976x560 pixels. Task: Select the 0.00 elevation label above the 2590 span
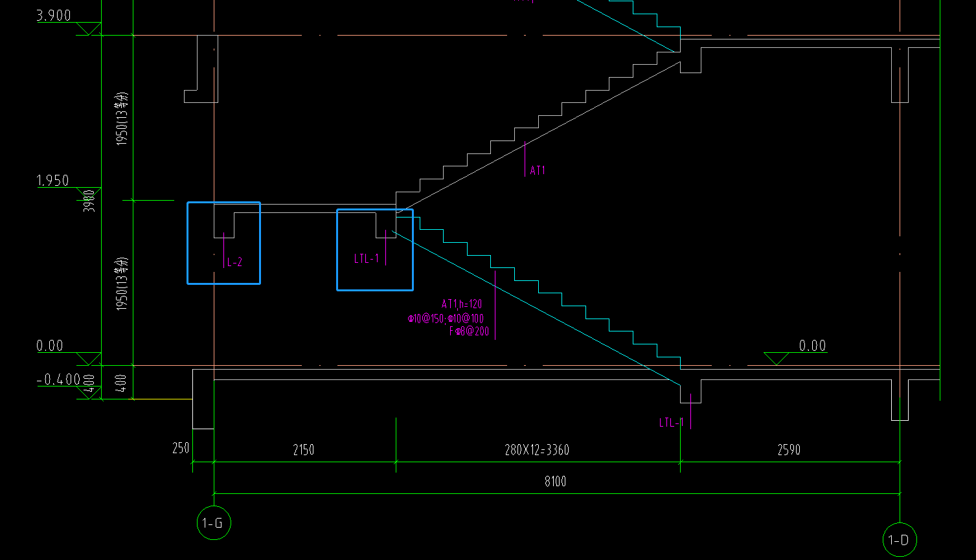click(813, 346)
